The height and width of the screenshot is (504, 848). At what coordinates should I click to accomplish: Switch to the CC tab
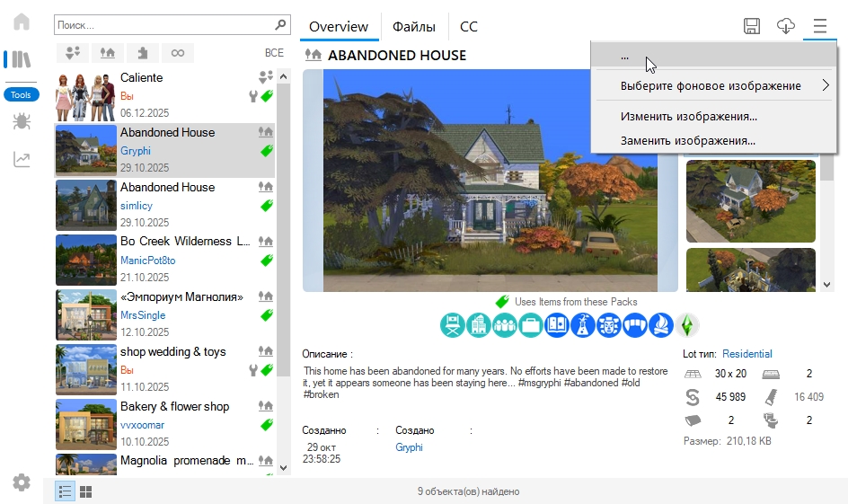(468, 26)
